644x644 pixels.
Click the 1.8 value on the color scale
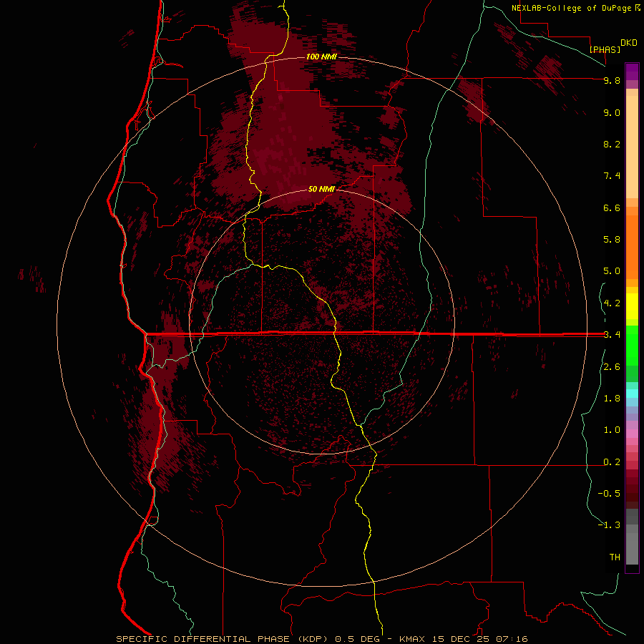[x=612, y=399]
